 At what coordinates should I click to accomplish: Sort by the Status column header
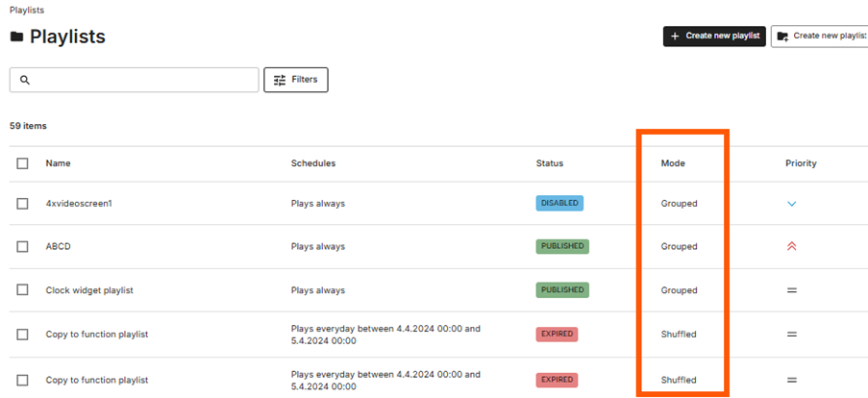click(x=550, y=163)
